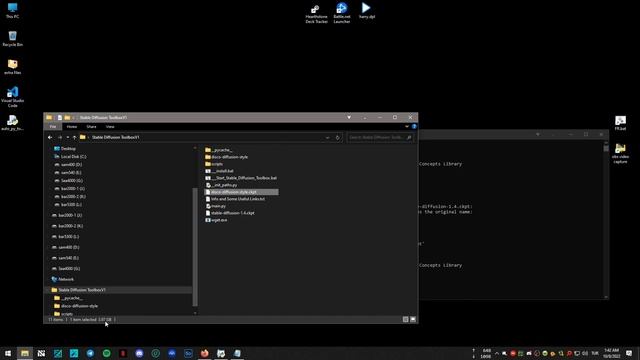Open Spotify from the taskbar
640x360 pixels.
[x=107, y=353]
